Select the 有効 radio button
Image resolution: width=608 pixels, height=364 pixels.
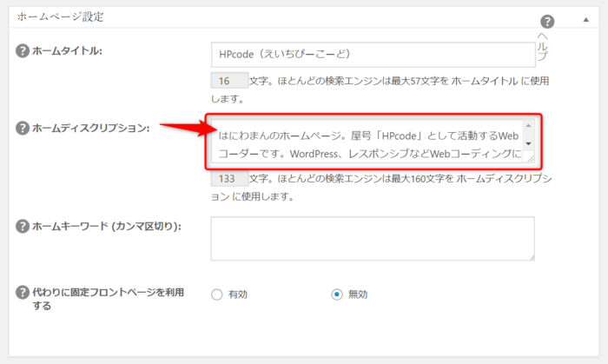pyautogui.click(x=216, y=295)
